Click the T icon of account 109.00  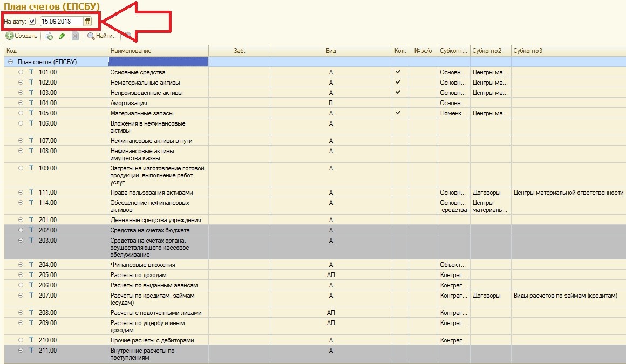[x=31, y=168]
